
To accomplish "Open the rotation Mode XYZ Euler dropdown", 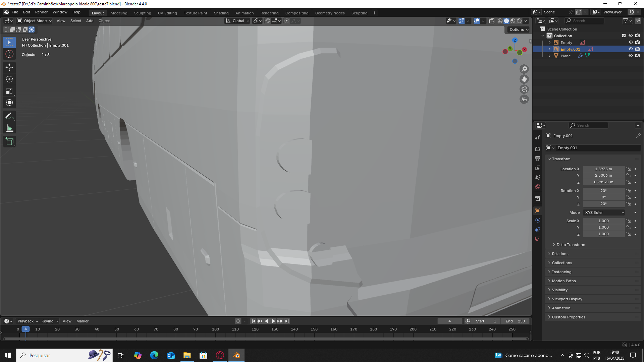I will click(x=604, y=213).
